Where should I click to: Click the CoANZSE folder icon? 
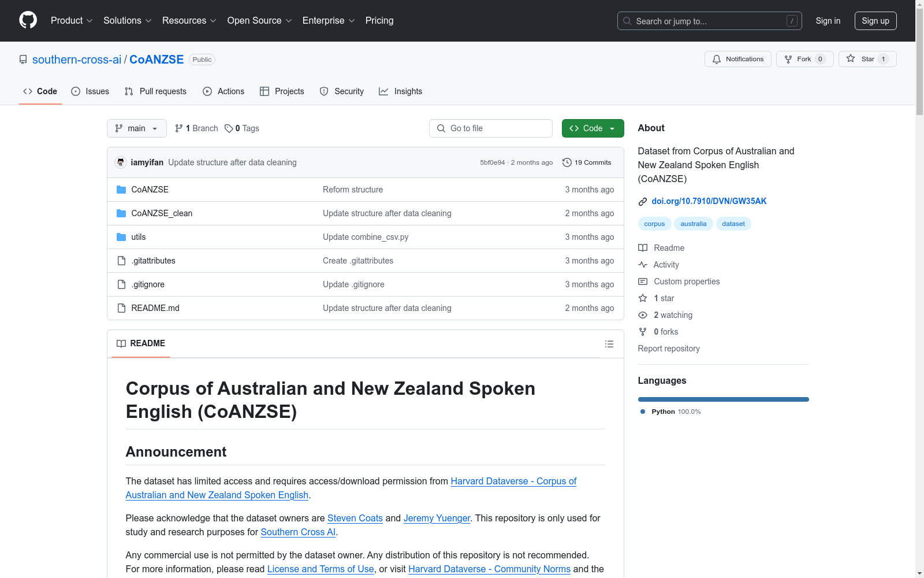click(x=121, y=190)
